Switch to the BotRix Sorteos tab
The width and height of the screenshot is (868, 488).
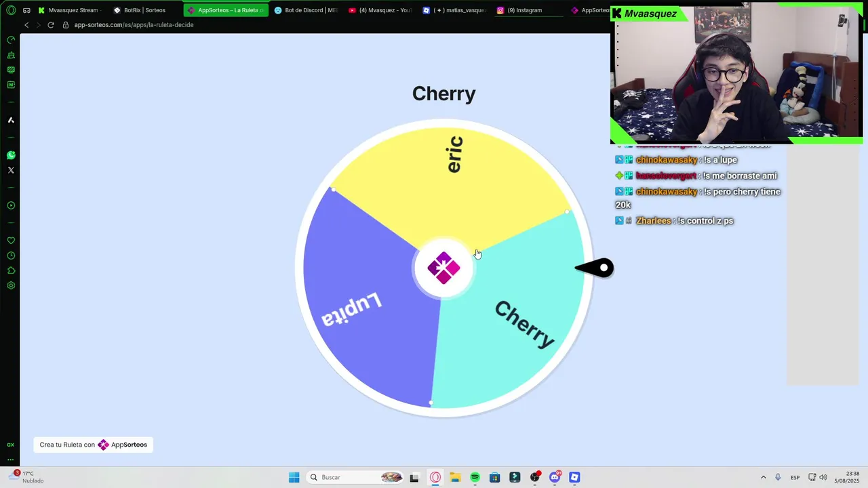[x=144, y=10]
